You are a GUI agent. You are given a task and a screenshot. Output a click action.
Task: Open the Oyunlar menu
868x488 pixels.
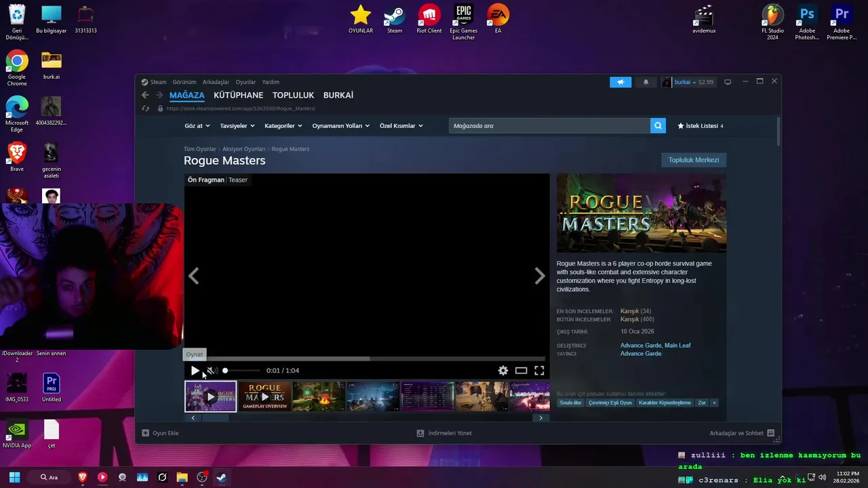(245, 82)
